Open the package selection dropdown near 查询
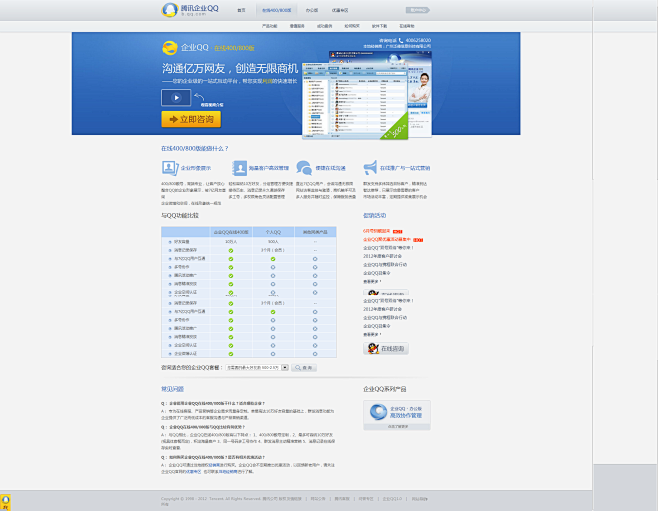Viewport: 658px width, 511px height. (257, 368)
